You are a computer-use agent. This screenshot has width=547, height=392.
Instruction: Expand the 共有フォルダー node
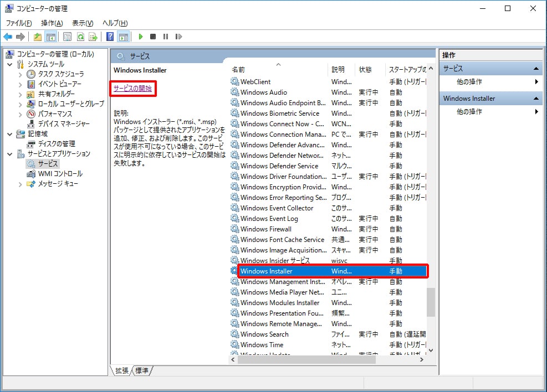click(x=21, y=94)
